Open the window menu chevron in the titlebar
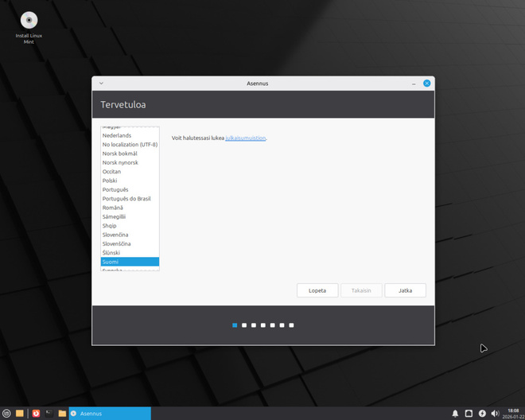This screenshot has width=525, height=420. pos(101,84)
